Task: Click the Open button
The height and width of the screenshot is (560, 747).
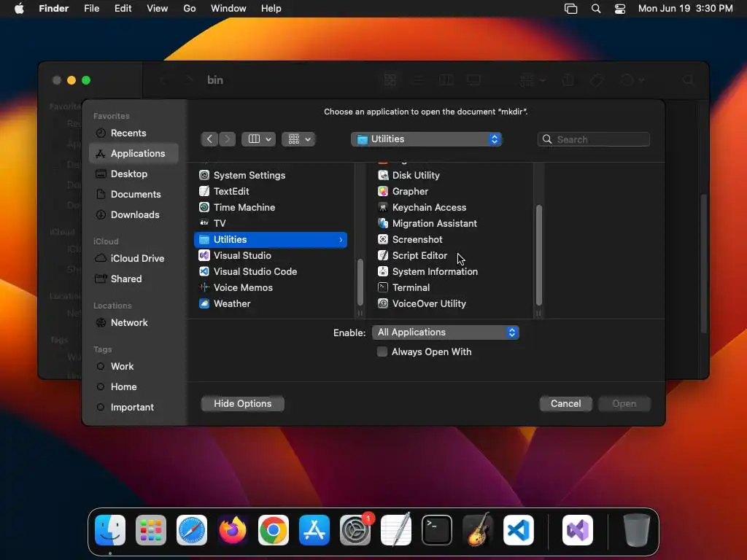Action: [624, 404]
